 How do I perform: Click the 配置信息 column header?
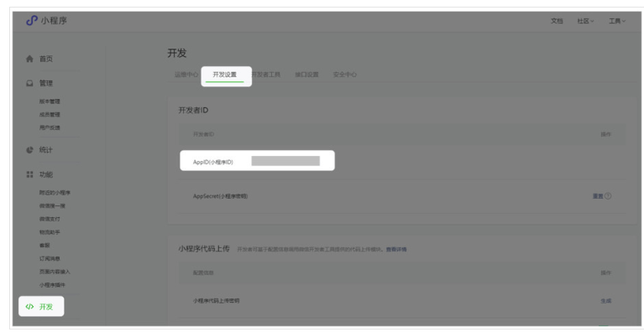[203, 272]
